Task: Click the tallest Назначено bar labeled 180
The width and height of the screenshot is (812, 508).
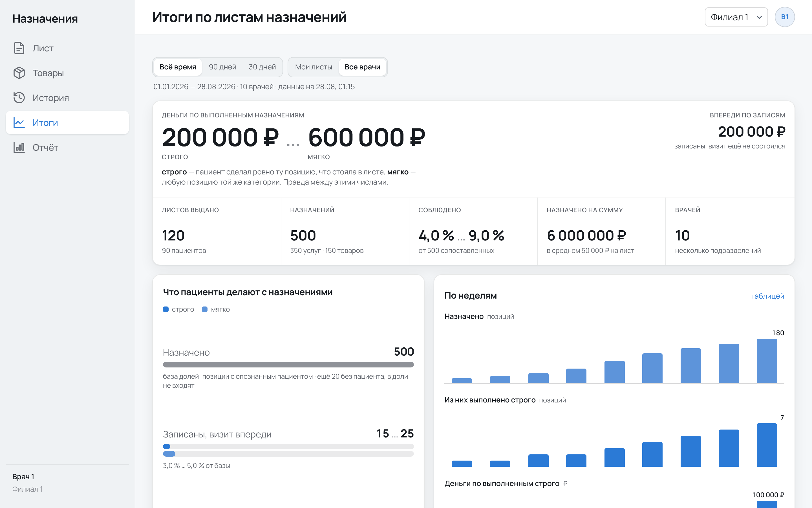Action: click(767, 361)
